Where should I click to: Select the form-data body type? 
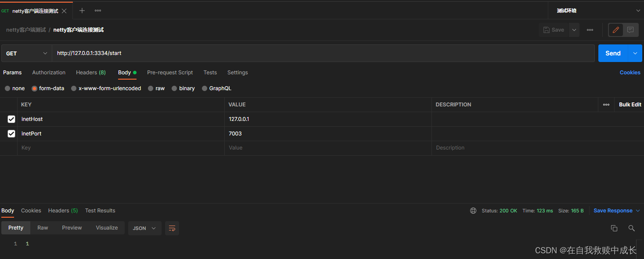(x=34, y=88)
